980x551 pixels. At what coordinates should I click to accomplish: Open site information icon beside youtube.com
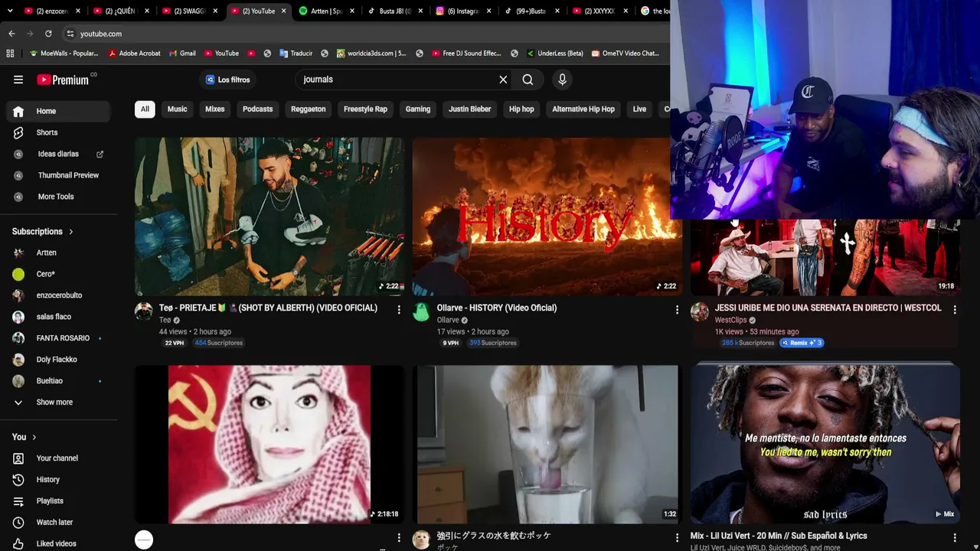click(70, 34)
